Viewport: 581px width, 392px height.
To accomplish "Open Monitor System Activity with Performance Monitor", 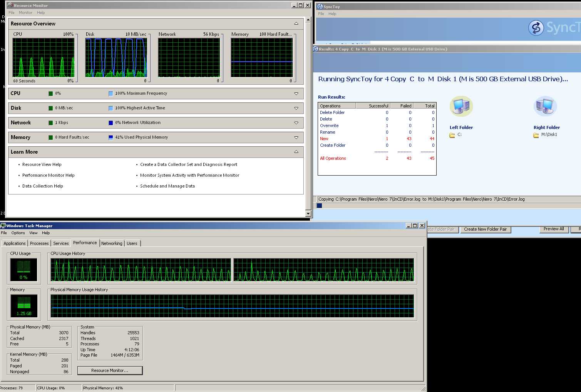I will [189, 175].
